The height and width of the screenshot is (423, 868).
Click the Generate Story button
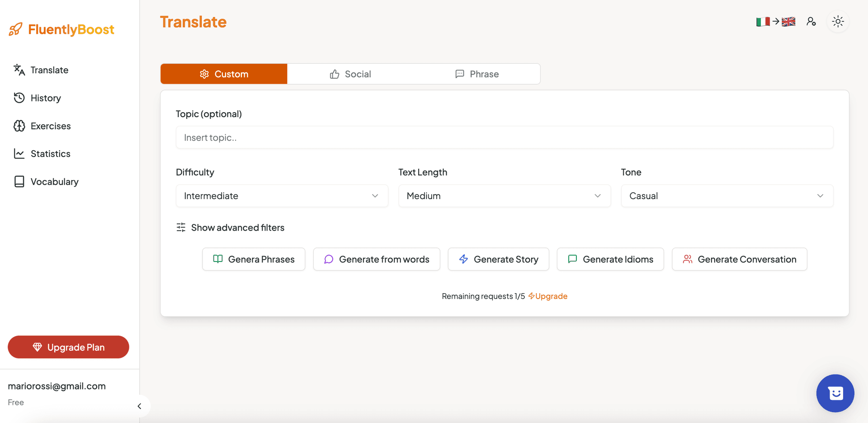pyautogui.click(x=498, y=259)
